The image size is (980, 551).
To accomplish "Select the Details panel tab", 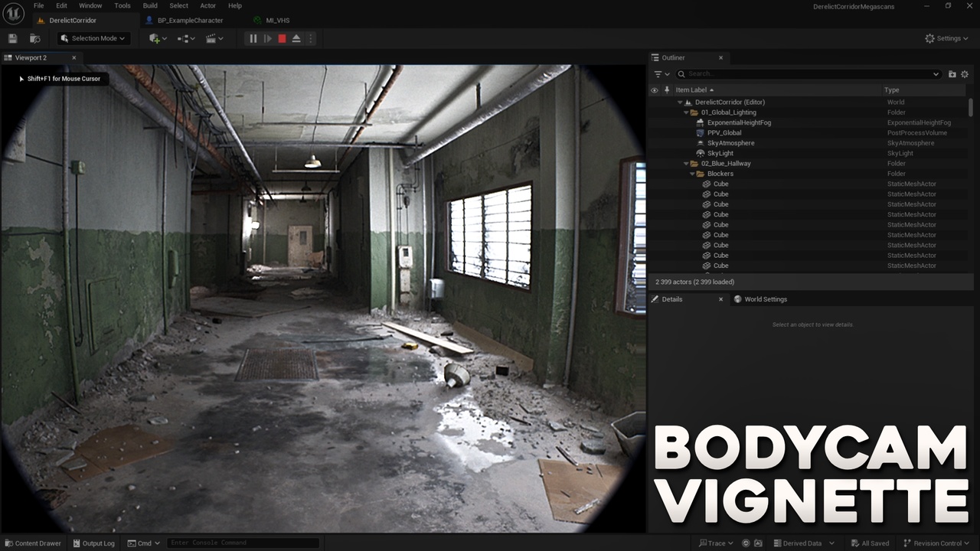I will 671,299.
